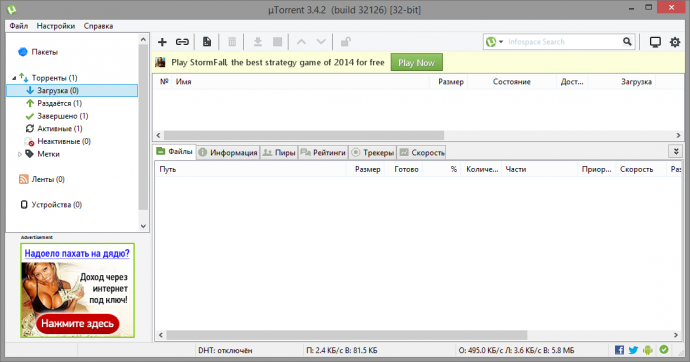This screenshot has height=362, width=690.
Task: Sort torrents by upper Размер column
Action: 448,81
